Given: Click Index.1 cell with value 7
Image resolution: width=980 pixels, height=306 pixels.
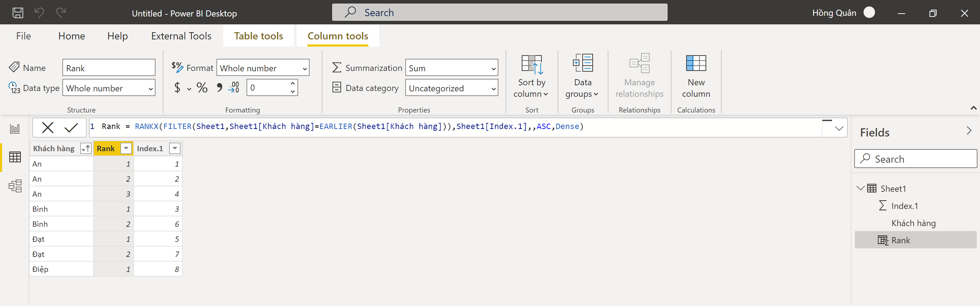Looking at the screenshot, I should [158, 254].
